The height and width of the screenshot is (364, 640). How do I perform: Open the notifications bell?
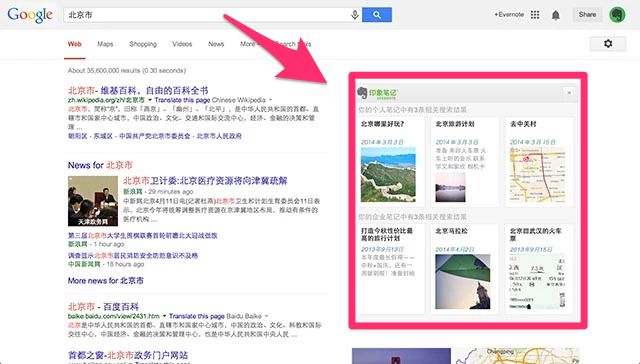coord(556,16)
